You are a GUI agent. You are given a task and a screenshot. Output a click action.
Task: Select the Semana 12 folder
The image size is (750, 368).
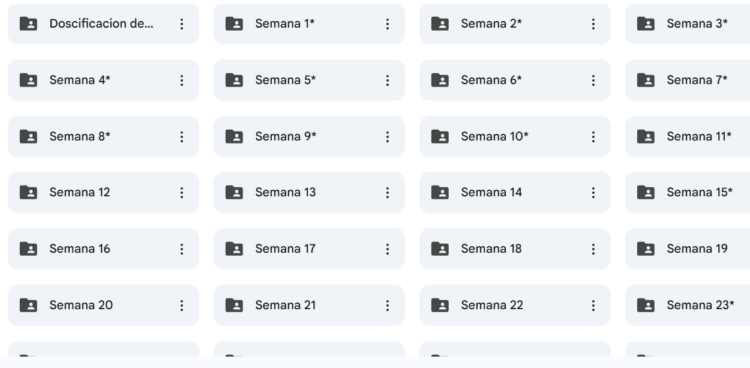click(x=103, y=192)
